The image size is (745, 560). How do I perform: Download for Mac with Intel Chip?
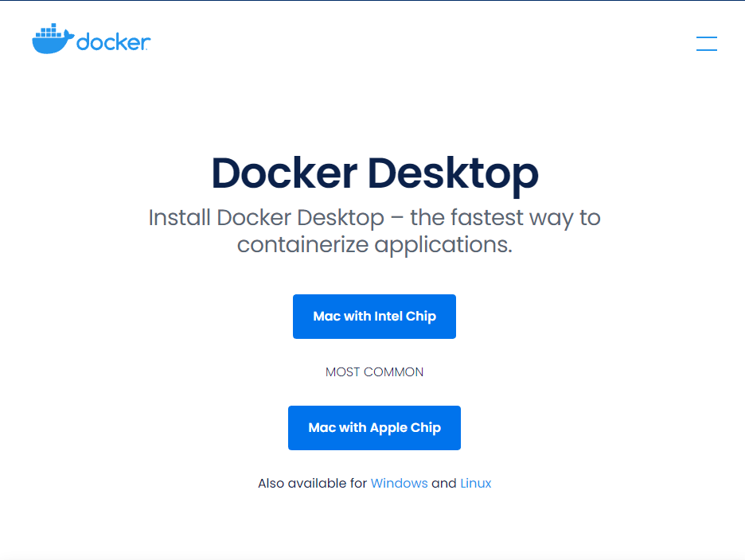[374, 317]
